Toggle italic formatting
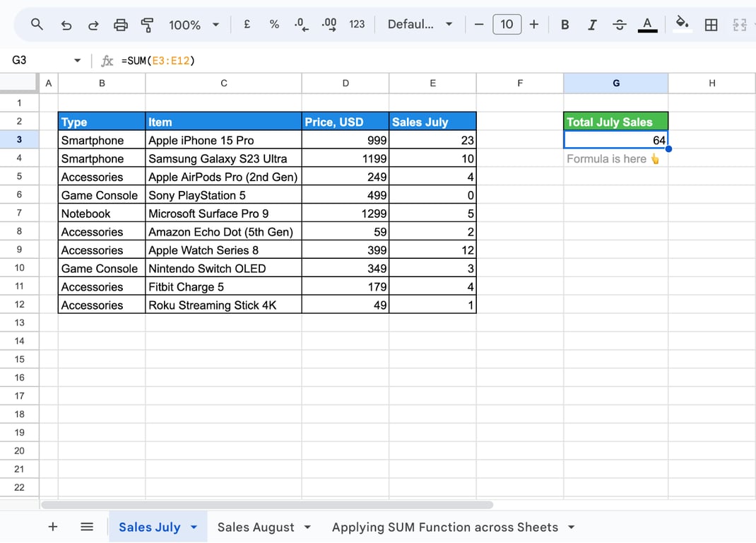Viewport: 756px width, 543px height. click(x=592, y=25)
